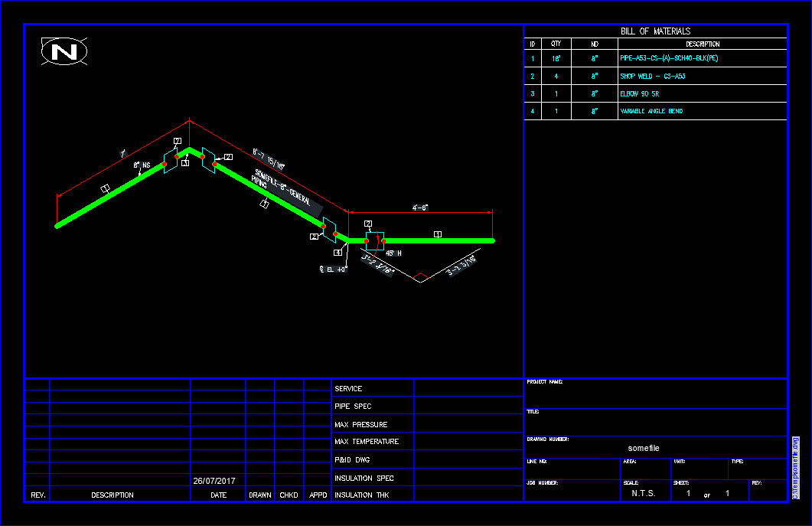Click the vertical file path text at right edge
Image resolution: width=812 pixels, height=526 pixels.
pos(795,468)
